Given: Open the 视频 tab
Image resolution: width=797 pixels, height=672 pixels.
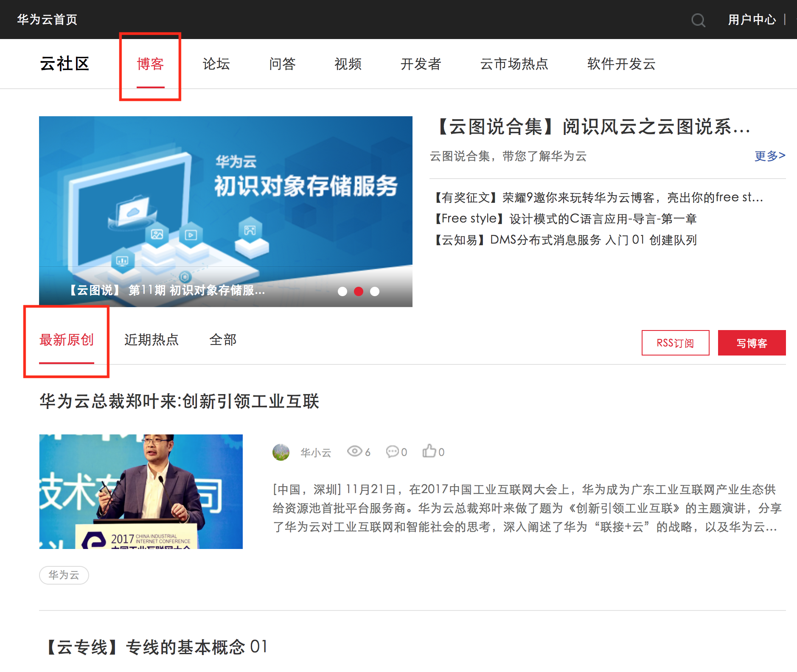Looking at the screenshot, I should (x=348, y=64).
